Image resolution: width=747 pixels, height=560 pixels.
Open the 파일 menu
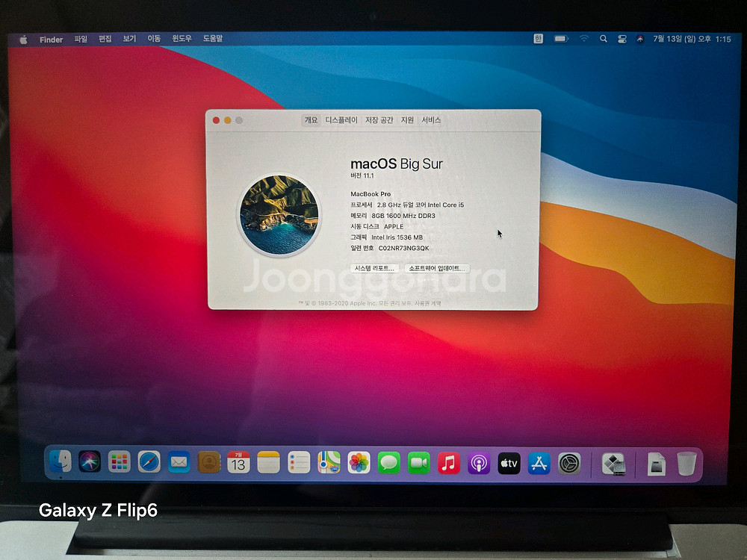point(81,39)
